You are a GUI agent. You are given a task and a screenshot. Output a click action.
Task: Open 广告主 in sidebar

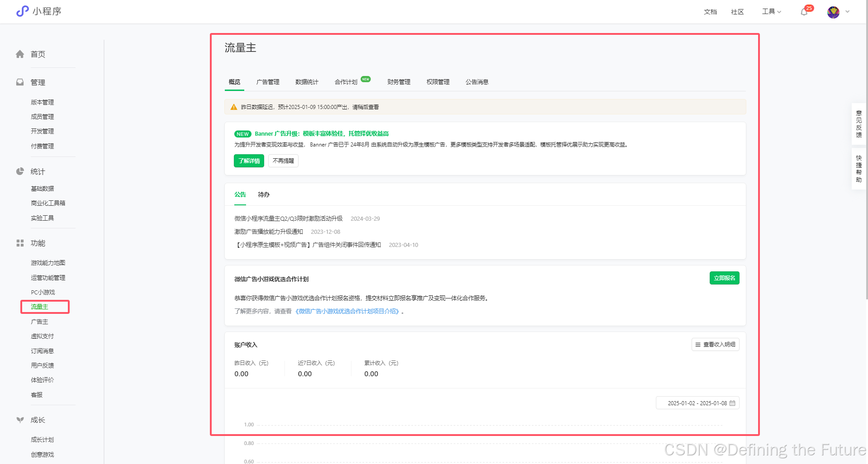click(x=39, y=322)
